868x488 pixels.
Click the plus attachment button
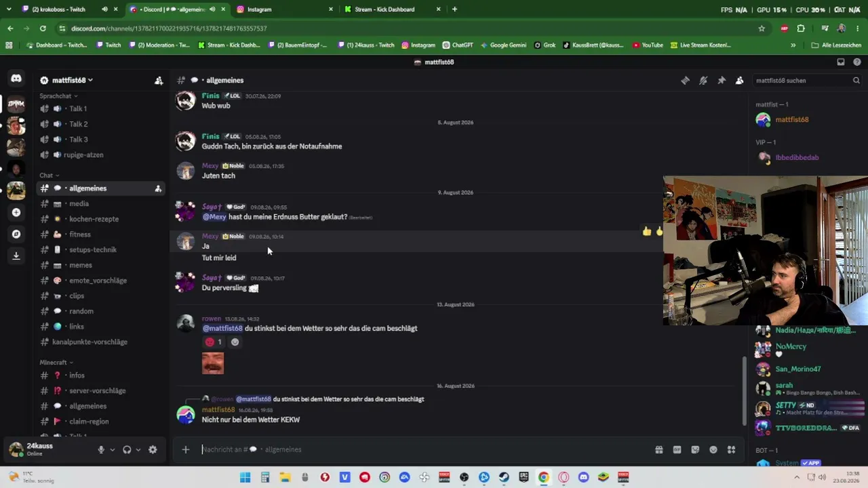[x=185, y=449]
